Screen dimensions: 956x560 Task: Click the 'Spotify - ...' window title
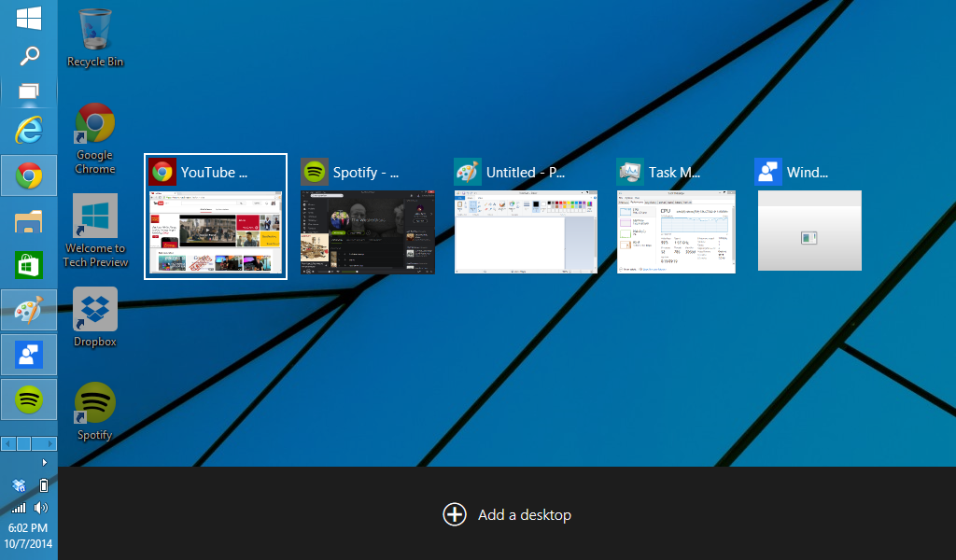pyautogui.click(x=366, y=173)
